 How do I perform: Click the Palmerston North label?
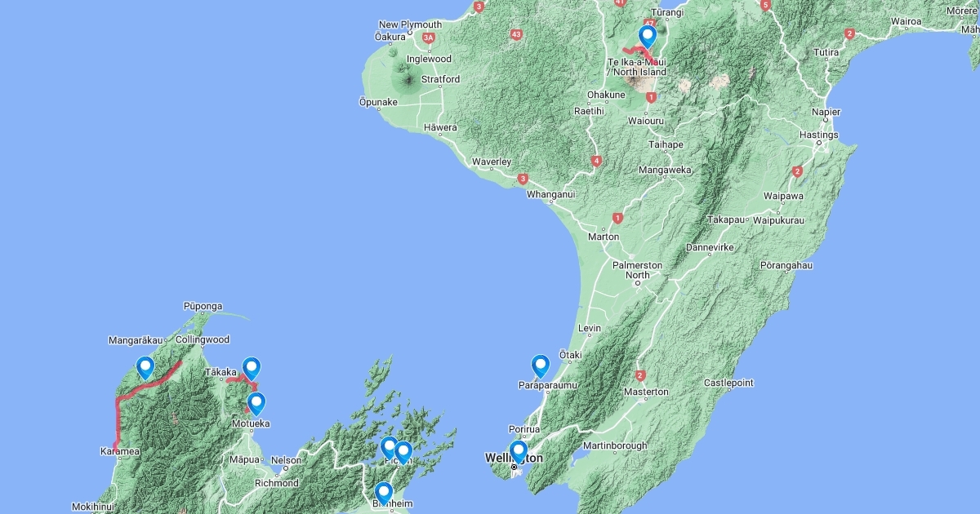click(638, 271)
